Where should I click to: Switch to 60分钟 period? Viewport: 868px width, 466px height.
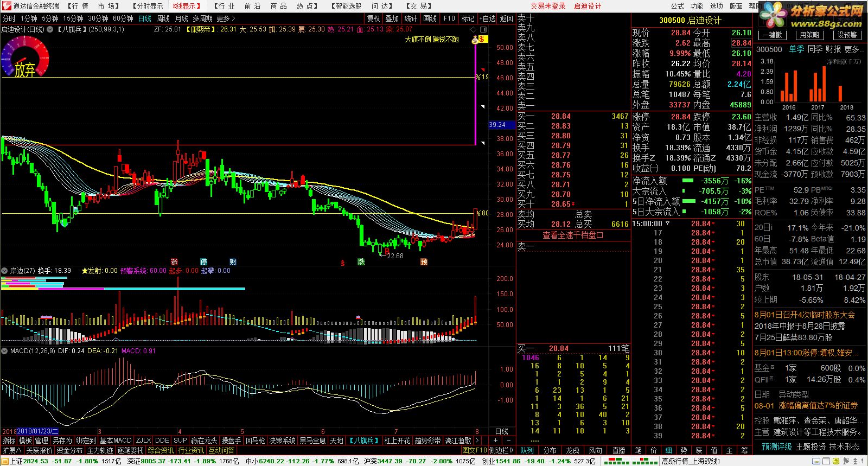(123, 18)
